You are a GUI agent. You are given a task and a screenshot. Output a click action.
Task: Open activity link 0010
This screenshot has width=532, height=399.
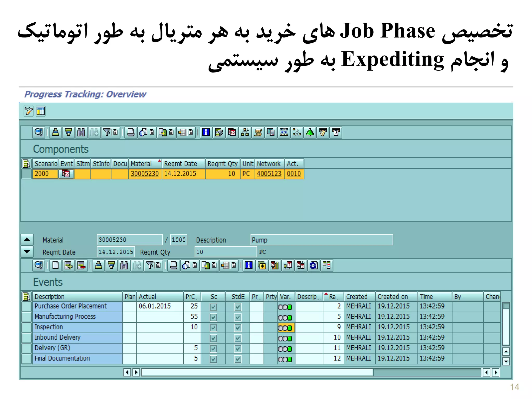pos(294,174)
